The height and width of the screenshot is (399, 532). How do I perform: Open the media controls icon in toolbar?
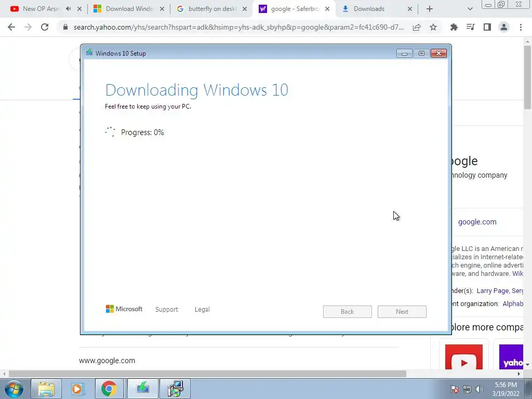[470, 27]
